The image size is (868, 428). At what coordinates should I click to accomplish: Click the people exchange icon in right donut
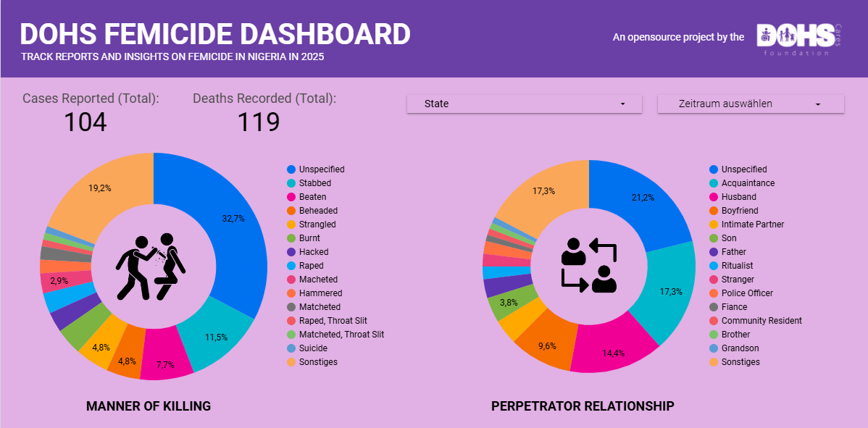[589, 265]
